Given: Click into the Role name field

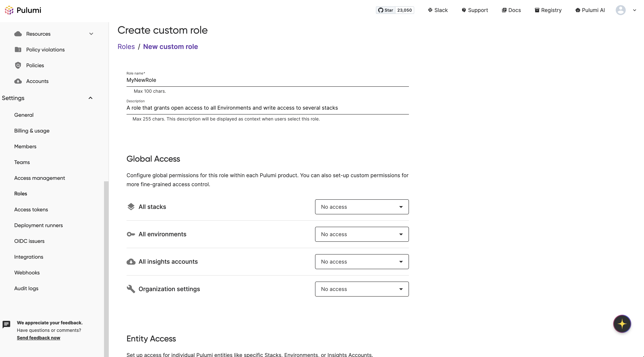Looking at the screenshot, I should (268, 80).
